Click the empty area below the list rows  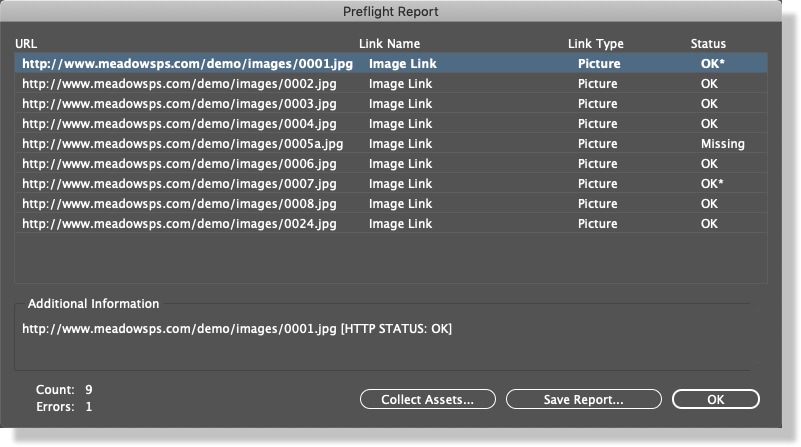click(390, 258)
